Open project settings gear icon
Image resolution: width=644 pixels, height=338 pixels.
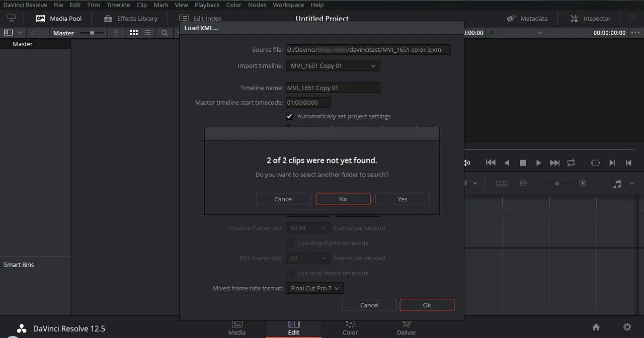click(627, 327)
